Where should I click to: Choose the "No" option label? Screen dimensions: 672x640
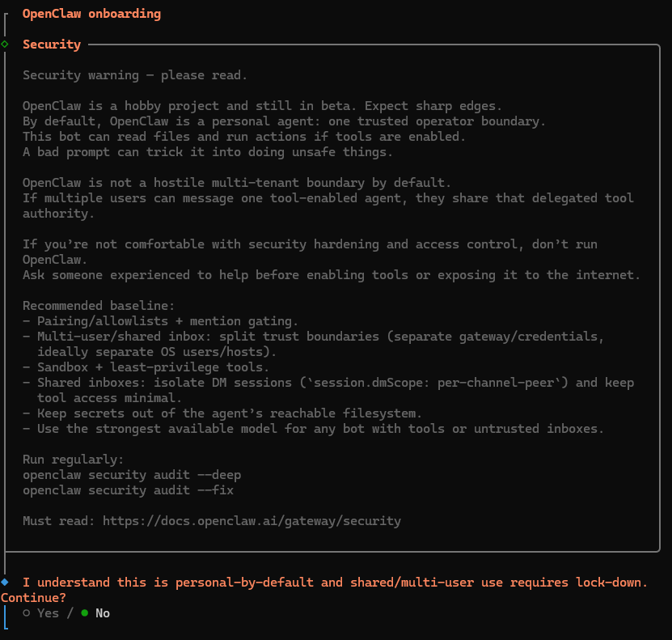(x=103, y=613)
